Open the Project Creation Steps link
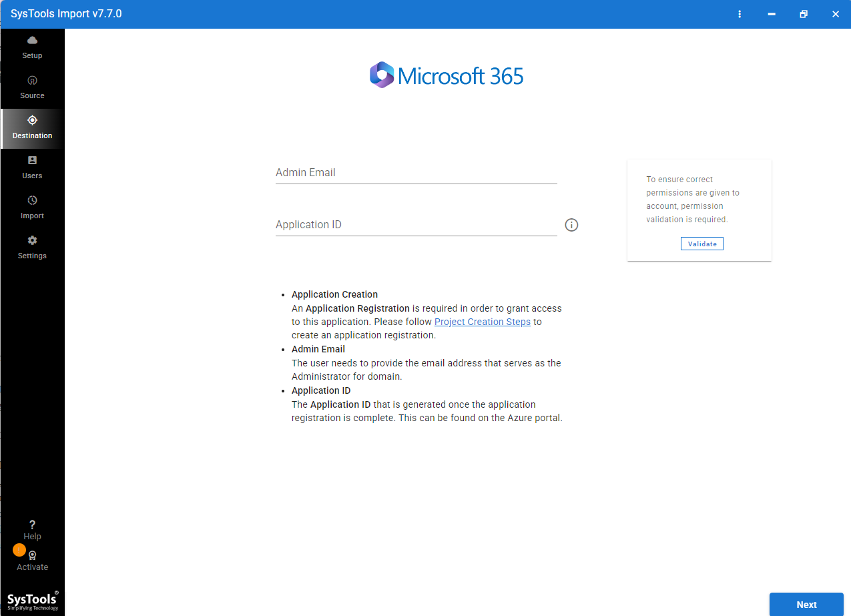This screenshot has height=616, width=851. point(482,322)
